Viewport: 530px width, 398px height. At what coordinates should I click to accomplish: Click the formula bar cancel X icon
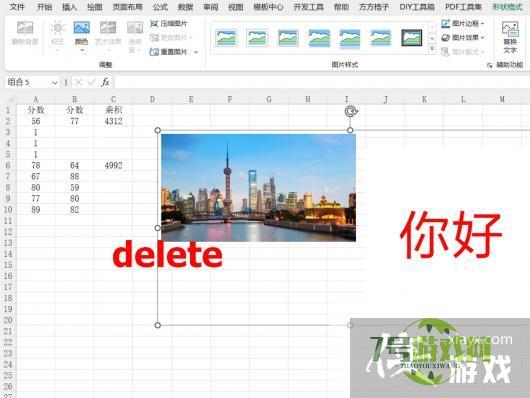coord(78,82)
